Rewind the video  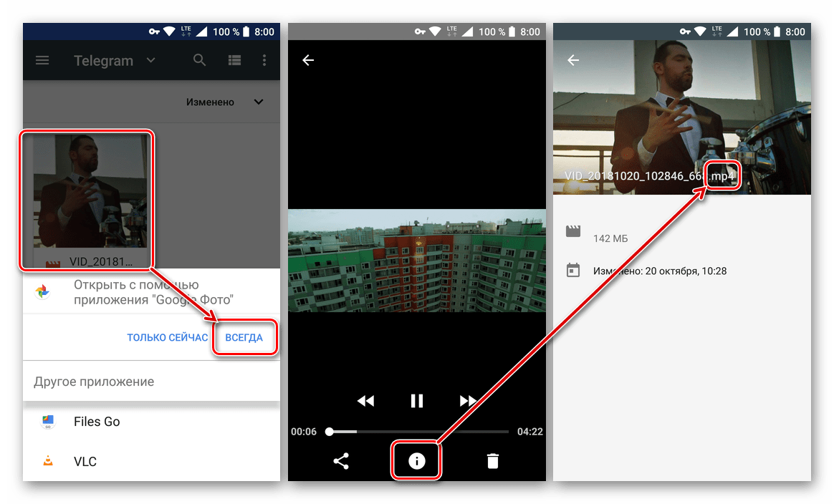point(365,401)
